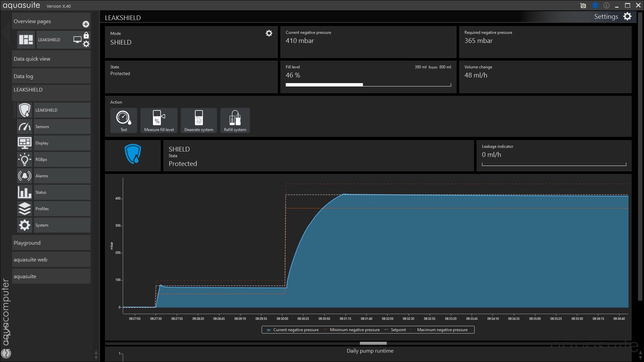Open the info icon in the title bar

pos(606,5)
